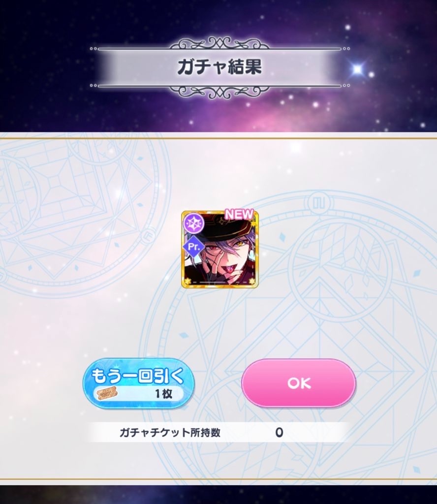Image resolution: width=437 pixels, height=504 pixels.
Task: Tap the bright star beside title banner
Action: 357,69
